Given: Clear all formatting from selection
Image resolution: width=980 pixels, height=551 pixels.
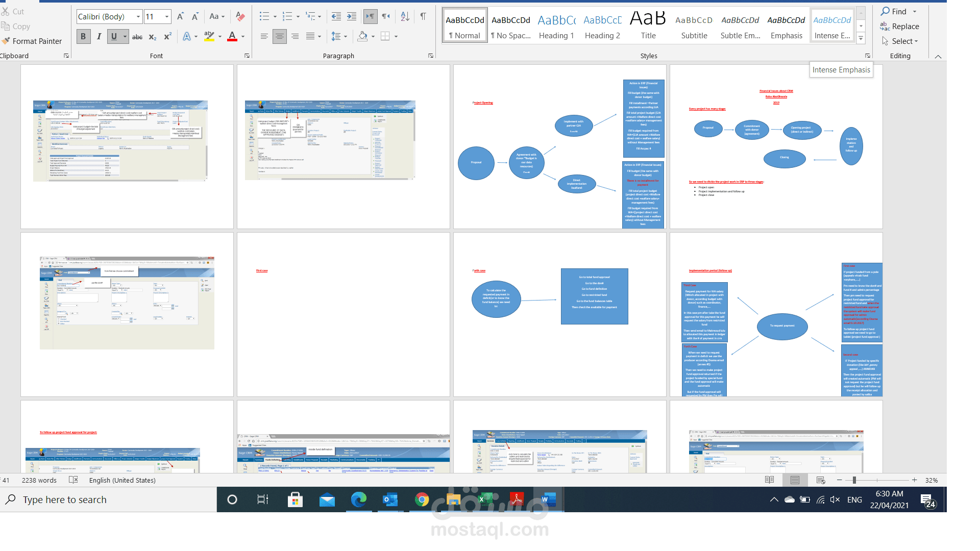Looking at the screenshot, I should [240, 16].
